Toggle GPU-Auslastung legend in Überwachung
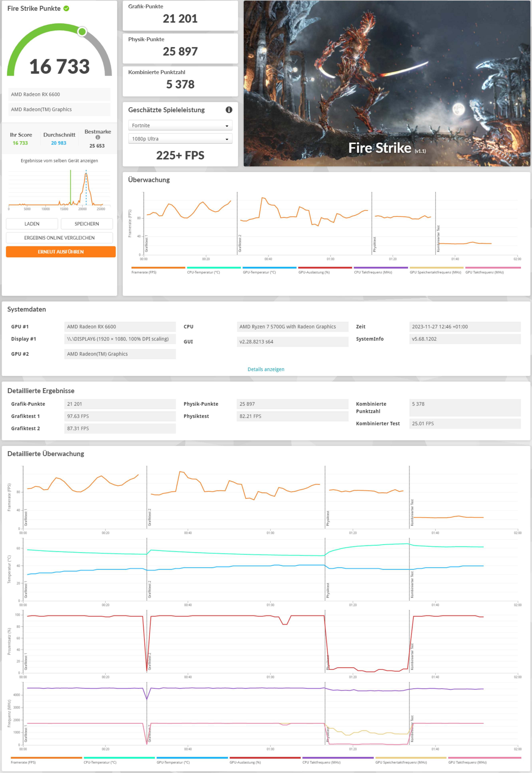Viewport: 532px width, 773px height. [314, 272]
